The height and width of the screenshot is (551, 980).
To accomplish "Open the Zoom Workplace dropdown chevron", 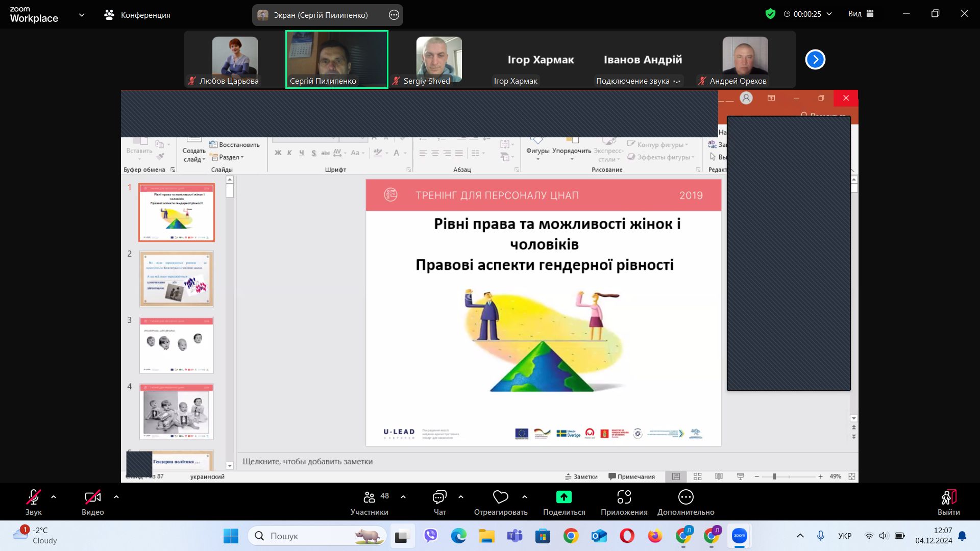I will tap(82, 15).
